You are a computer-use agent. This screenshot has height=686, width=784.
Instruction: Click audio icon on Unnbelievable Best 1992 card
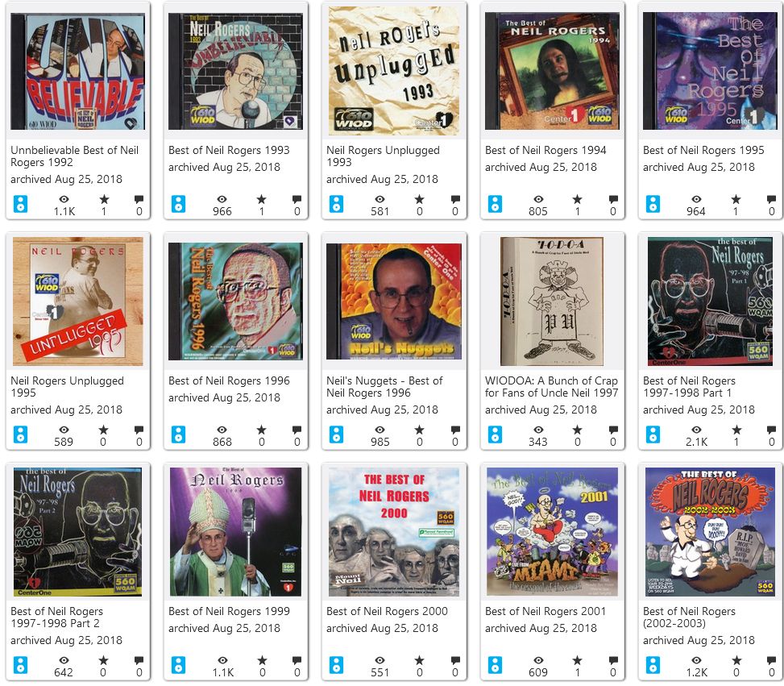tap(20, 204)
